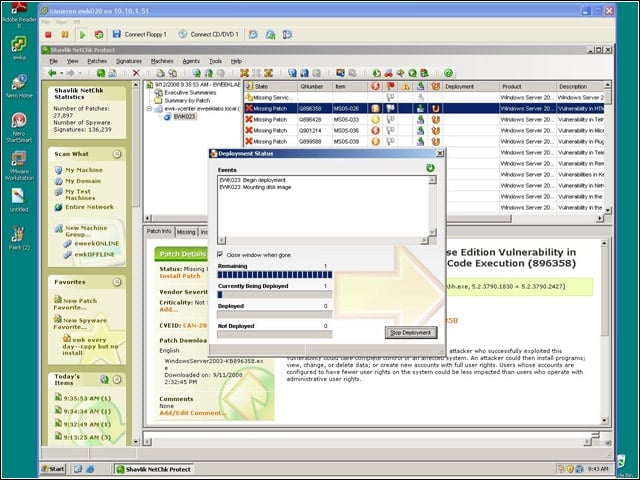
Task: Click the red stop button in VM toolbar
Action: [x=48, y=35]
